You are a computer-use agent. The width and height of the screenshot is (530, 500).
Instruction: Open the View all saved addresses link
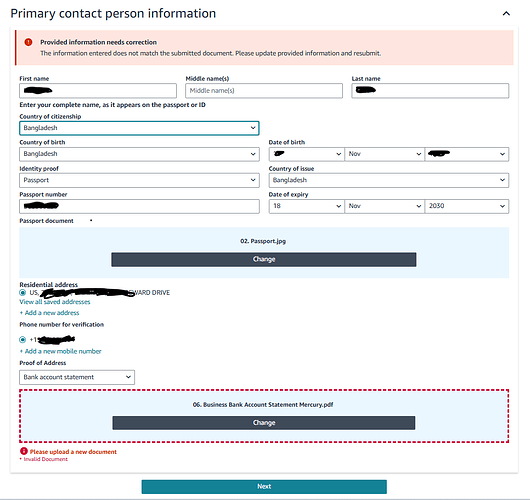click(55, 302)
